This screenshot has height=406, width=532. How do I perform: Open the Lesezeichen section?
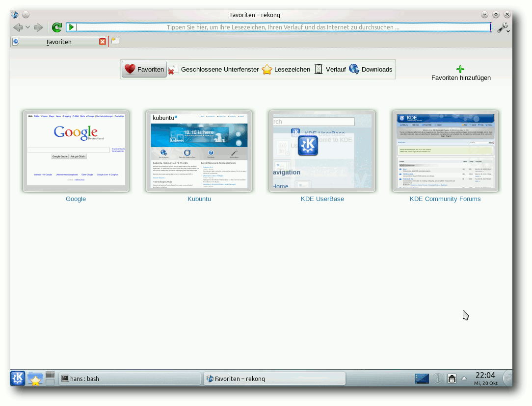pyautogui.click(x=286, y=69)
